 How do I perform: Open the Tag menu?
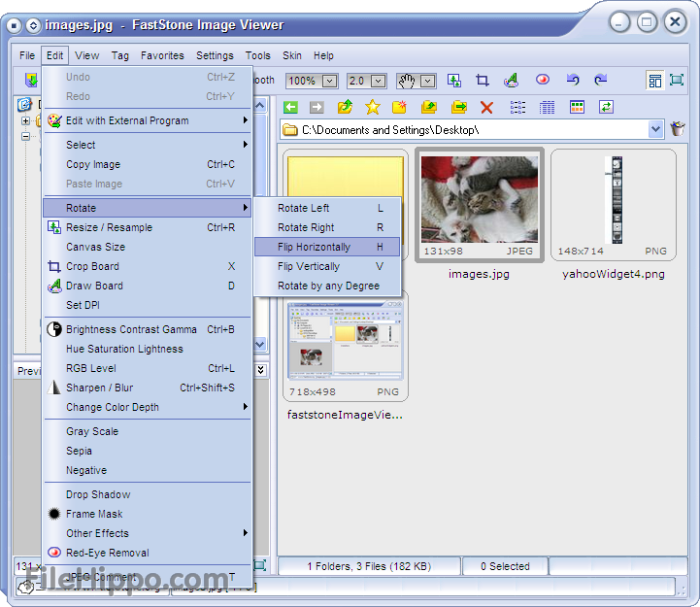[119, 55]
